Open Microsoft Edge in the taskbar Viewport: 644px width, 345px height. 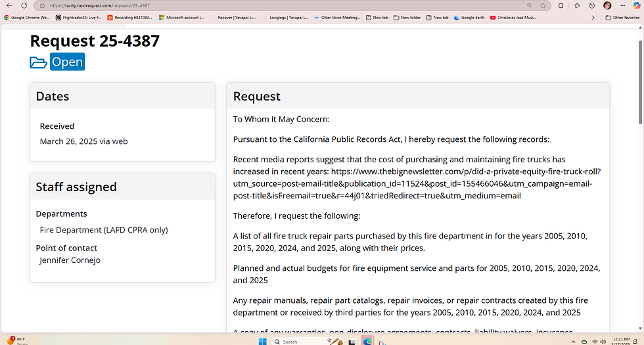[x=367, y=341]
